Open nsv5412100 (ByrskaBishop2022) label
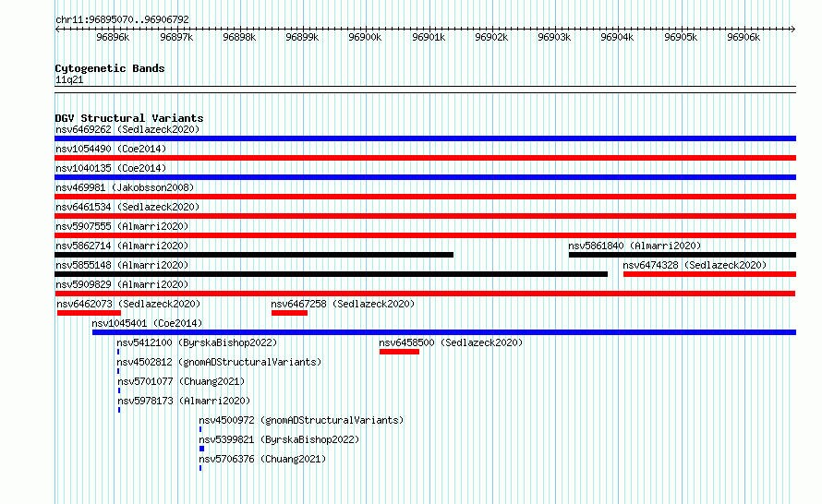822x504 pixels. point(197,342)
